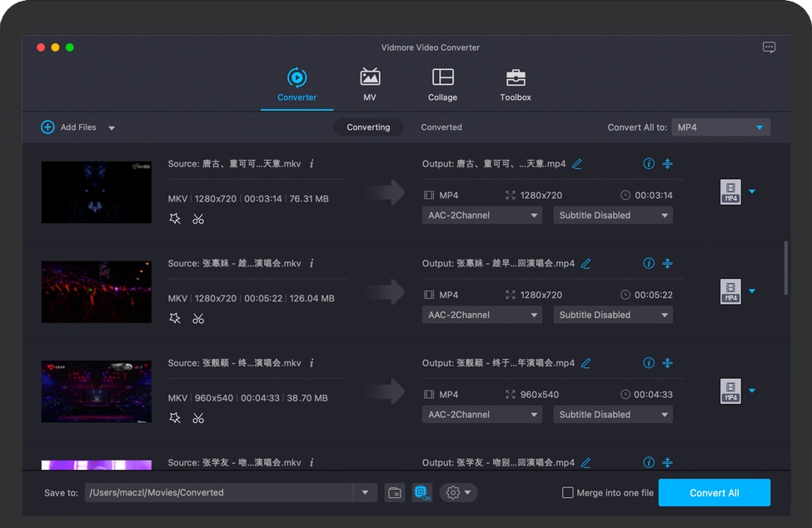The image size is (812, 528).
Task: Expand the Convert All to MP4 dropdown
Action: 720,127
